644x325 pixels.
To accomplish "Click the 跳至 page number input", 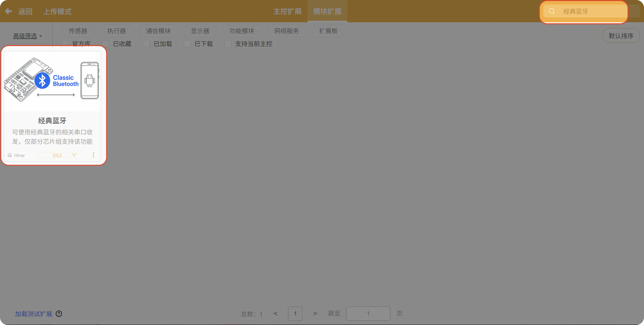I will (x=368, y=314).
